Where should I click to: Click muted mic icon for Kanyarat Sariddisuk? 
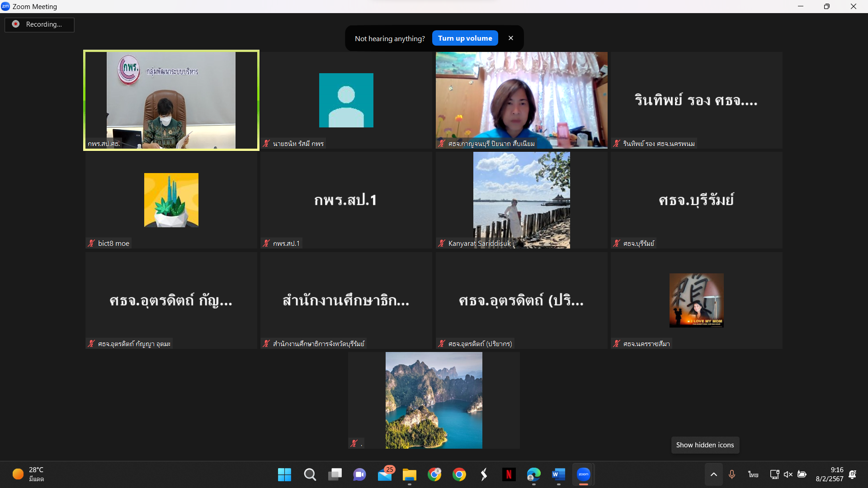click(442, 243)
